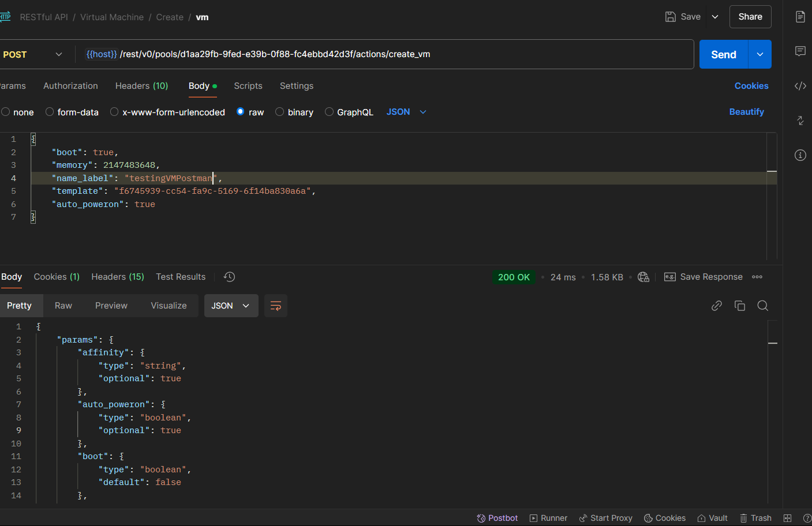The width and height of the screenshot is (812, 526).
Task: Open the request Cookies link
Action: pos(751,85)
